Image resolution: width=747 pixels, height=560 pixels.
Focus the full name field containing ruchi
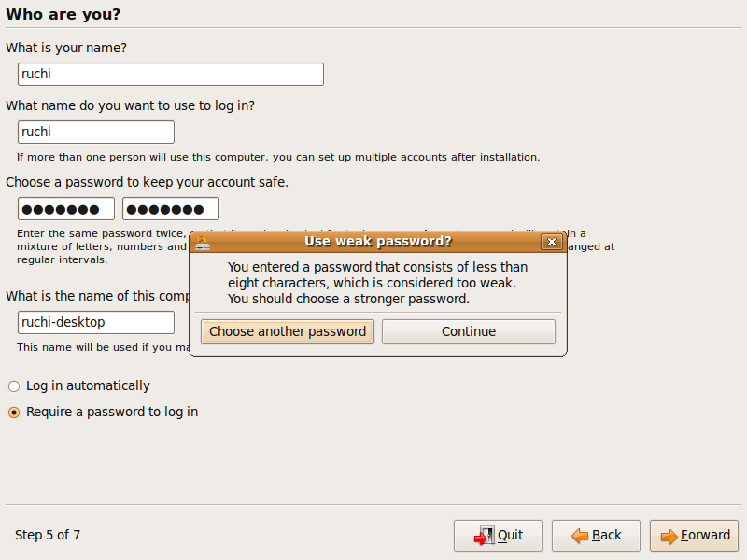pyautogui.click(x=171, y=75)
